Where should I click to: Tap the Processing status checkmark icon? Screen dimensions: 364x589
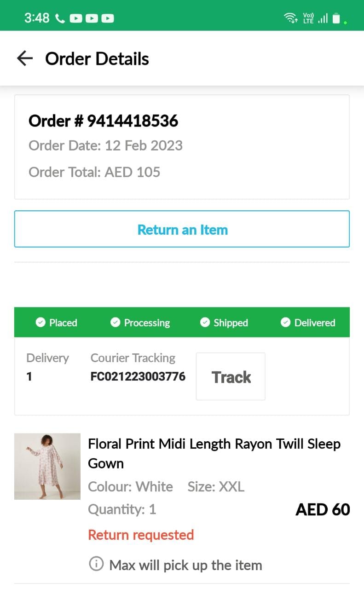(116, 323)
